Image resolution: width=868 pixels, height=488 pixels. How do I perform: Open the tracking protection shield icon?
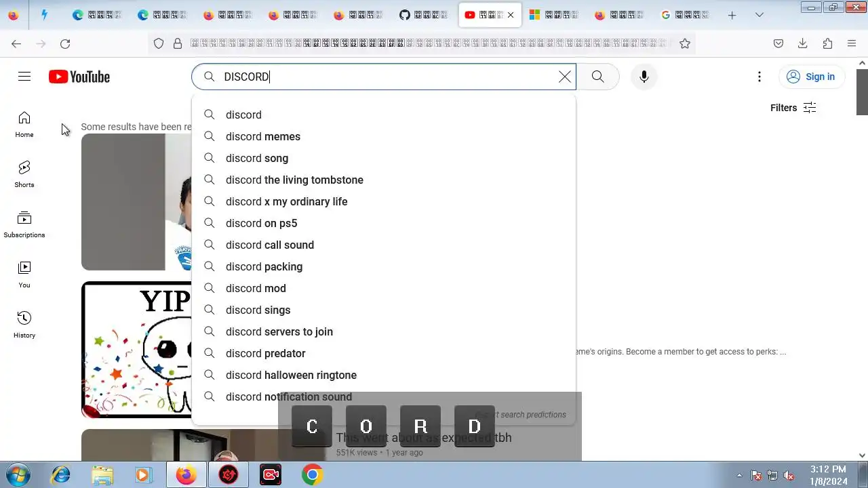click(159, 43)
